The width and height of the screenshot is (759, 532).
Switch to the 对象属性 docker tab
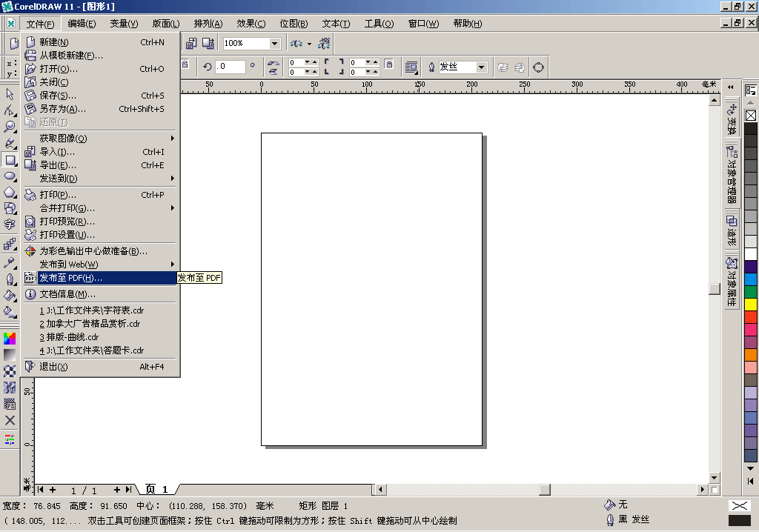[732, 282]
